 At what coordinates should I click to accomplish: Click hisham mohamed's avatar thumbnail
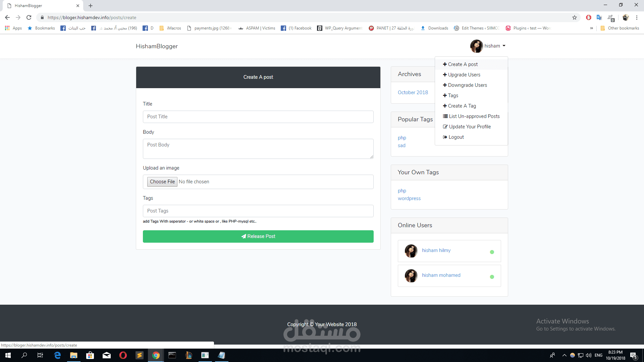411,276
